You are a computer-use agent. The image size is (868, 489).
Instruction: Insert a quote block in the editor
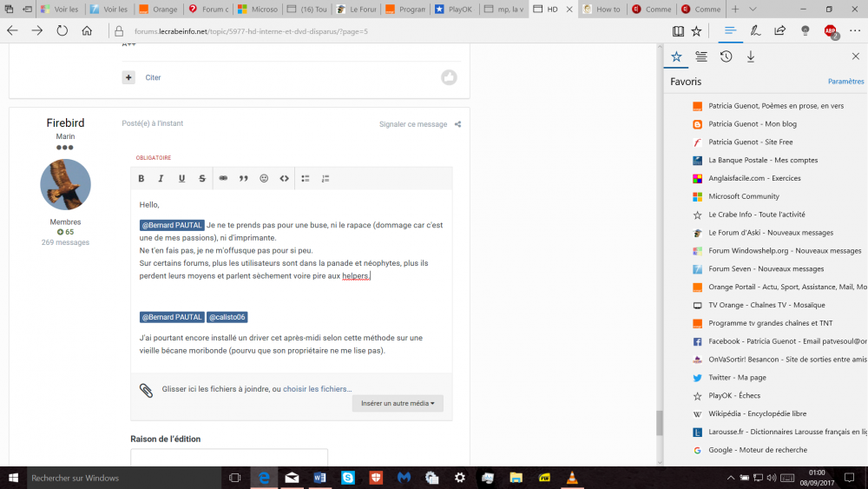pyautogui.click(x=244, y=178)
